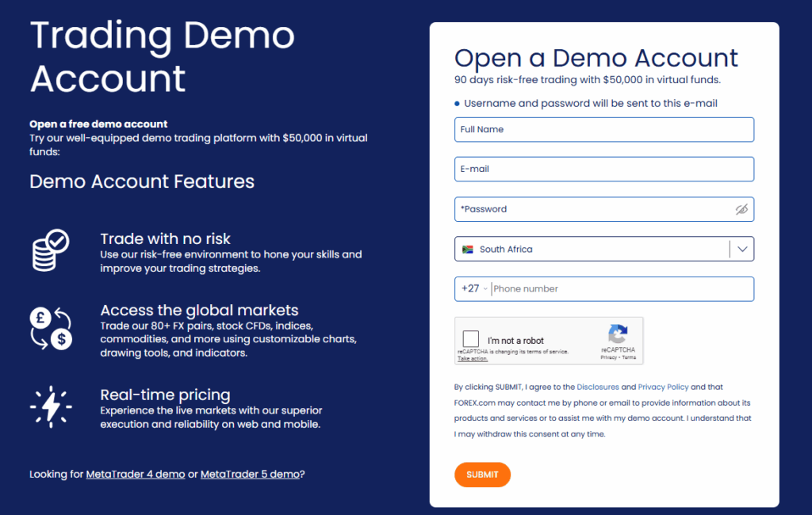Click the lightning bolt Real-time pricing icon
This screenshot has height=515, width=812.
(50, 406)
